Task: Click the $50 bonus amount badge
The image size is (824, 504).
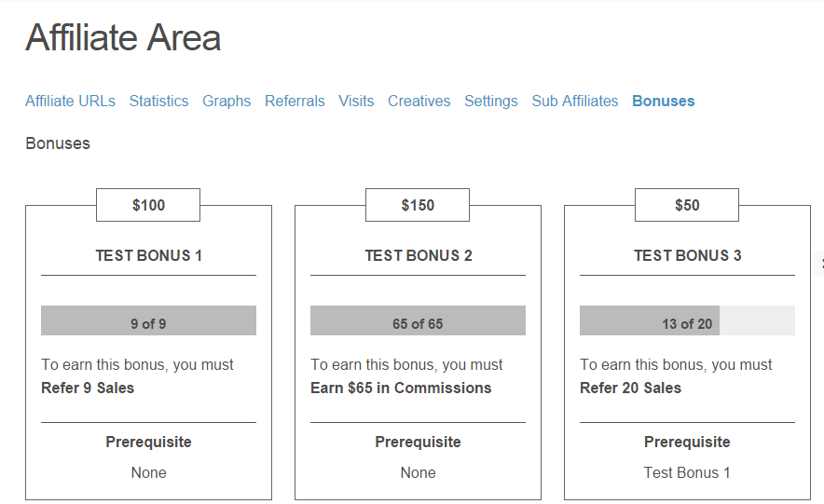Action: click(687, 205)
